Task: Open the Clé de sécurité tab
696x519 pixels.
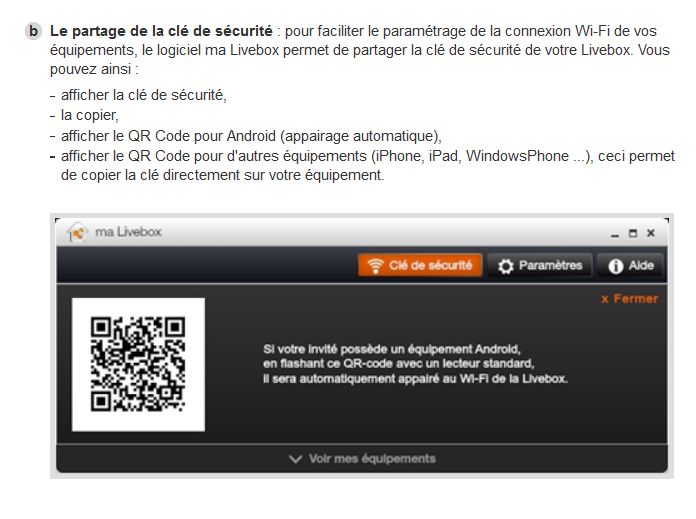Action: coord(420,265)
